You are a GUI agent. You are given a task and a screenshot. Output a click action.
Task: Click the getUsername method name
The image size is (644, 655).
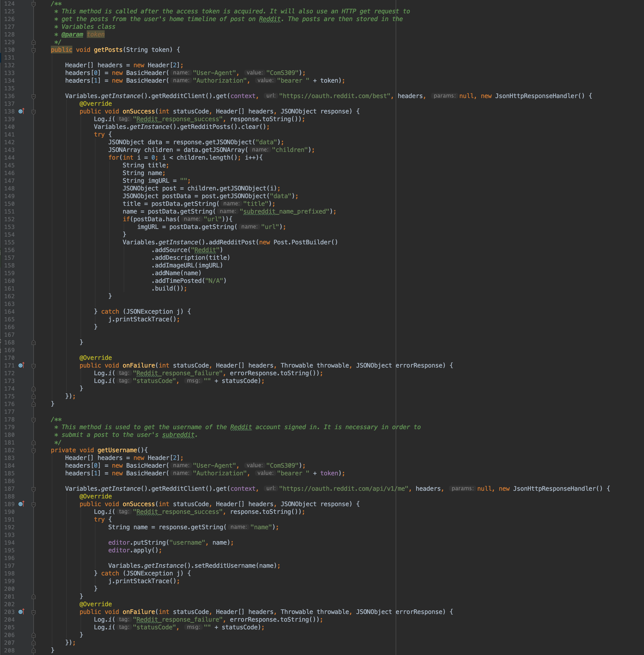(117, 450)
